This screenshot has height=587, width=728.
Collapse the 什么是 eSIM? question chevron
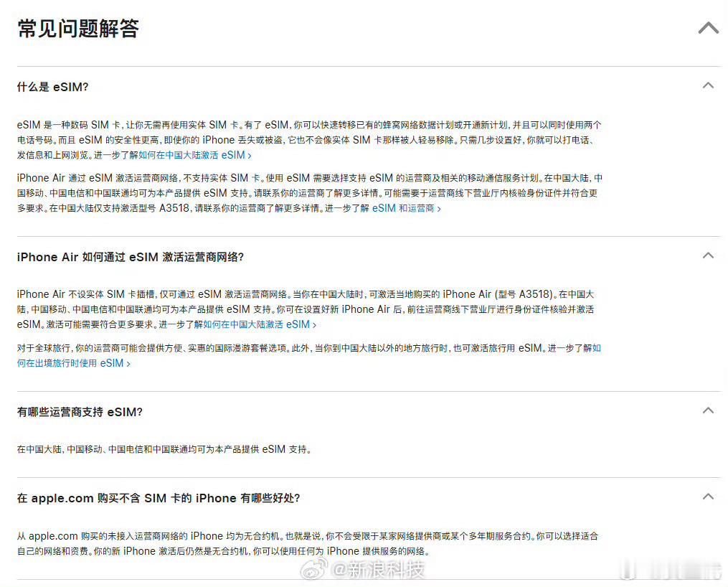[x=708, y=85]
